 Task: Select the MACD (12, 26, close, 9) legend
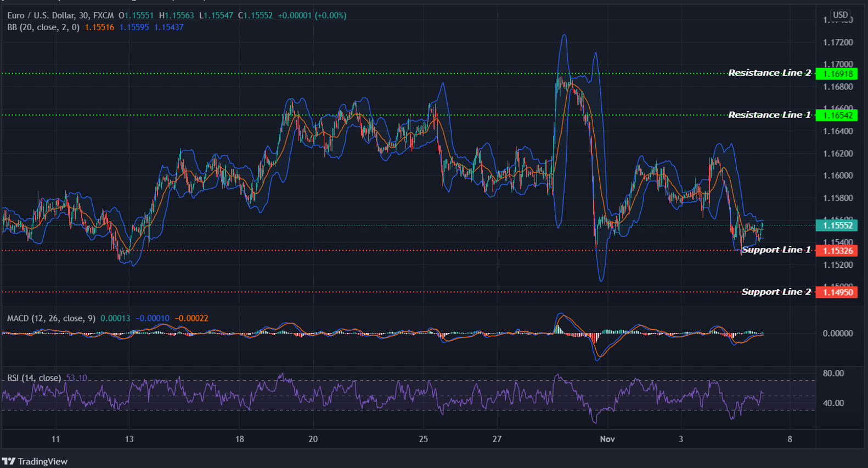(x=51, y=318)
